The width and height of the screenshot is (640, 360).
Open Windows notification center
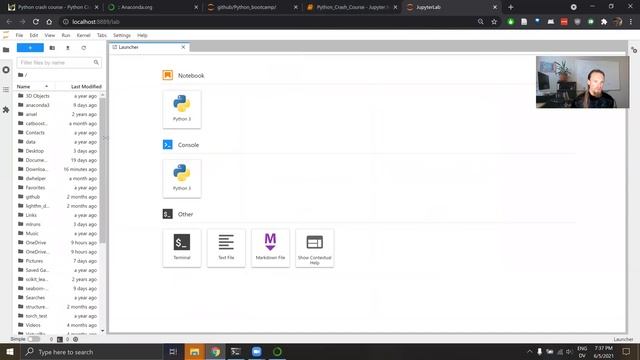[x=627, y=352]
